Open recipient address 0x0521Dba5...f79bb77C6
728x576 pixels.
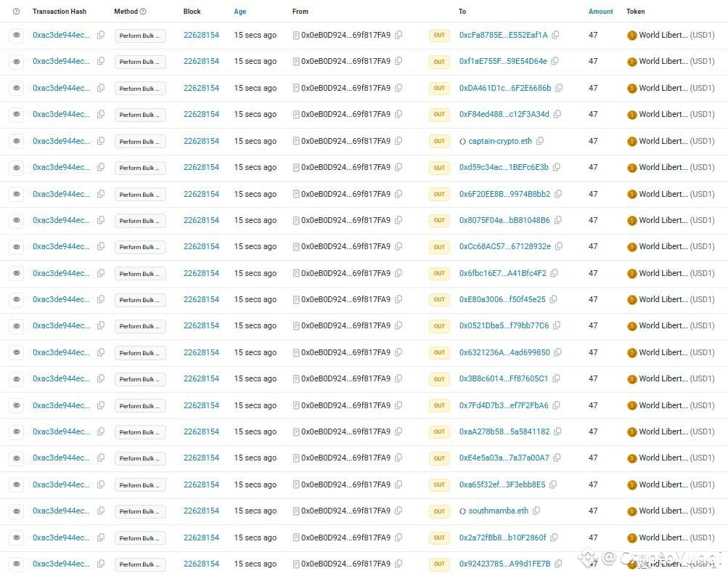coord(504,325)
